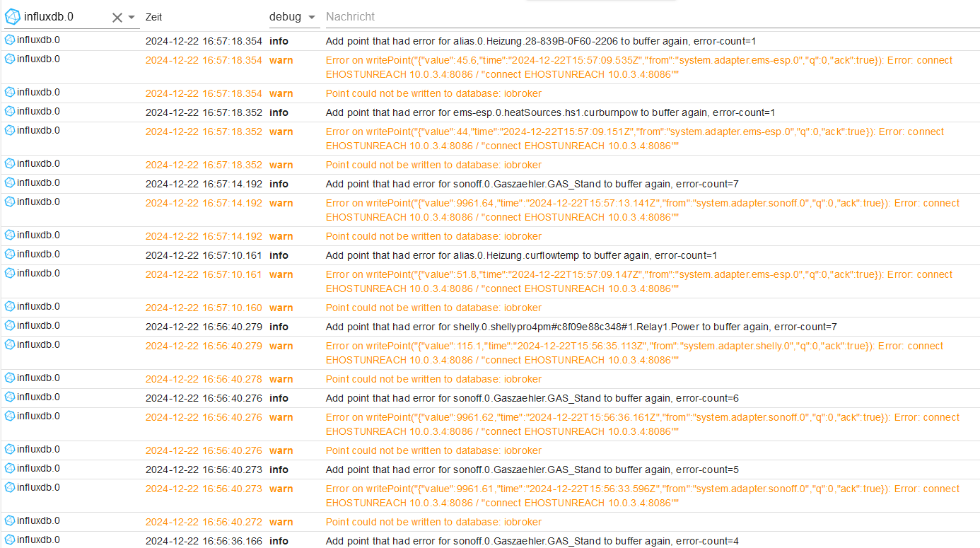Click influxdb icon on GAS_Stand error-count=4 row
The height and width of the screenshot is (548, 980).
[10, 540]
